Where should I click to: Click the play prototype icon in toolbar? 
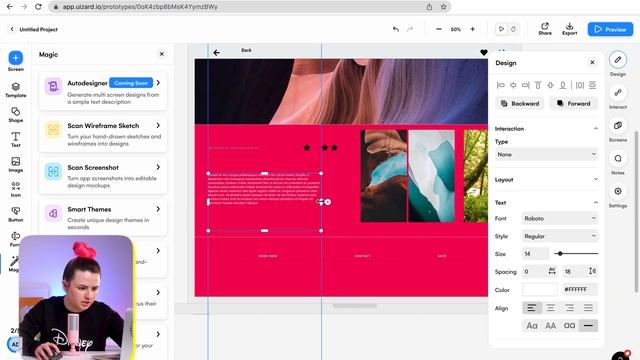coord(501,29)
